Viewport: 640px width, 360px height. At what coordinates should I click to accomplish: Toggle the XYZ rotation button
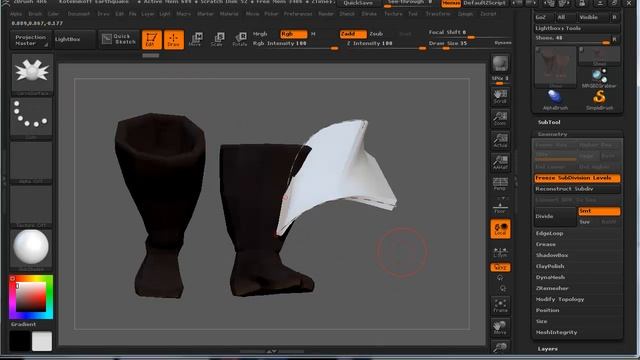tap(500, 268)
